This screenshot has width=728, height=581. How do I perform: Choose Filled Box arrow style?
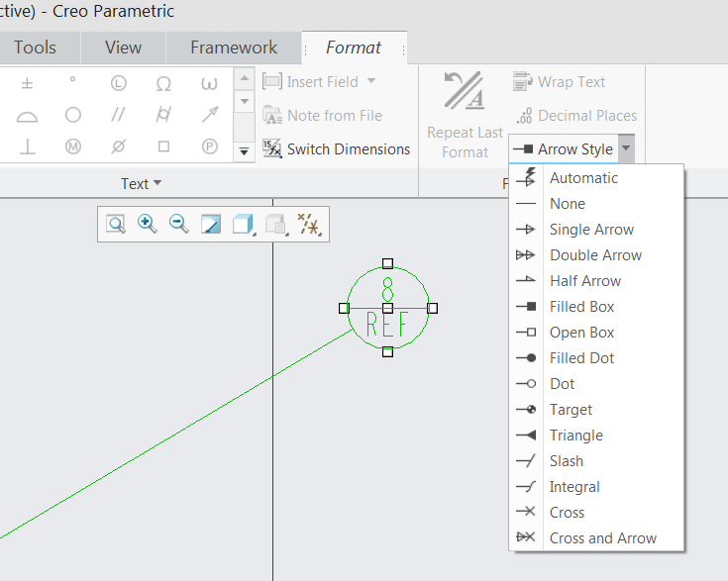point(596,306)
